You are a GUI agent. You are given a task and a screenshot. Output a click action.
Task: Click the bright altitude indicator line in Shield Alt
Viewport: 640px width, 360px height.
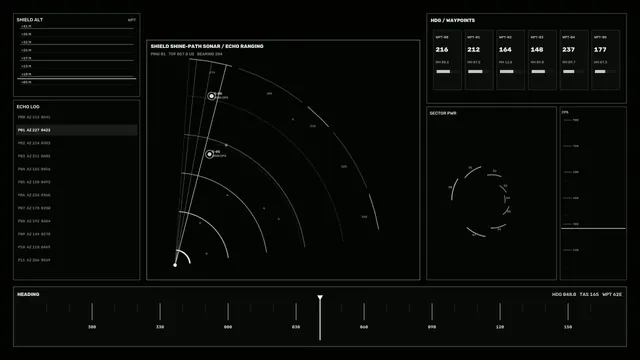click(x=77, y=78)
